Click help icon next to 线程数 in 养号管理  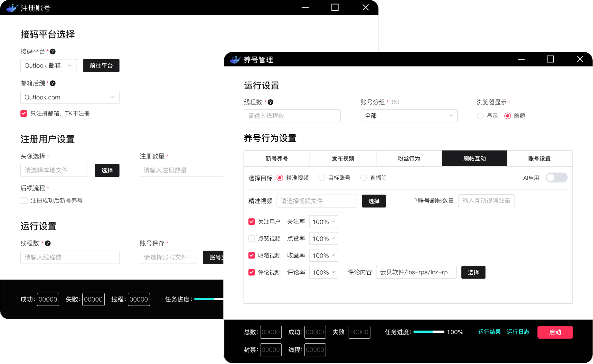(x=270, y=102)
